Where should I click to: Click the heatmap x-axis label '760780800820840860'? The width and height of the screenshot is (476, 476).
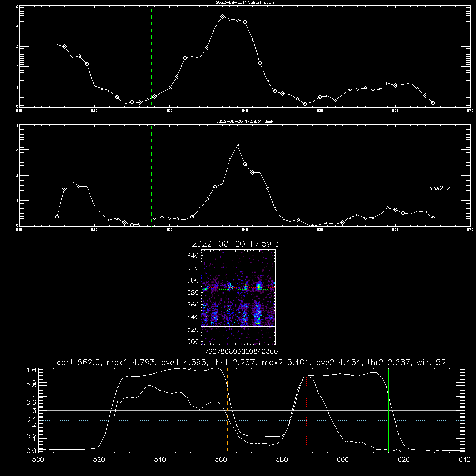pos(241,351)
